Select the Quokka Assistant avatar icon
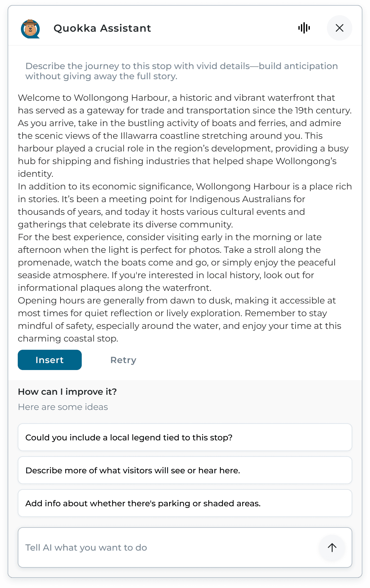Screen dimensions: 370x588 tap(30, 28)
